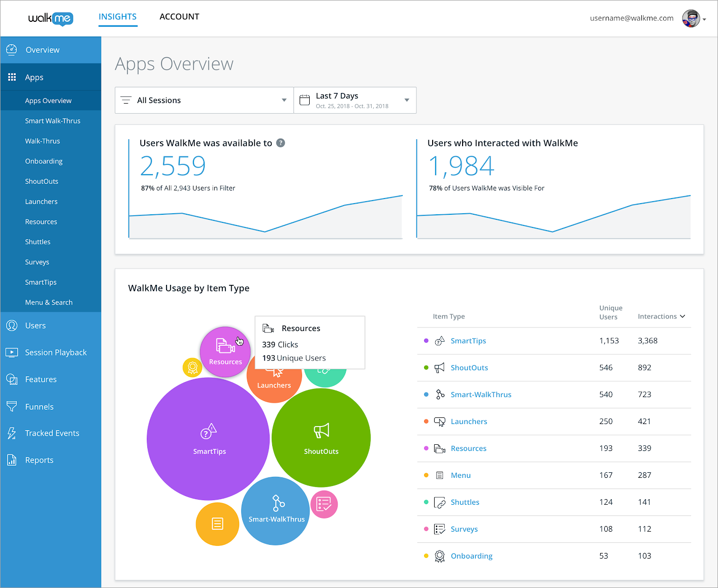
Task: Click the WalkMe logo
Action: tap(51, 18)
